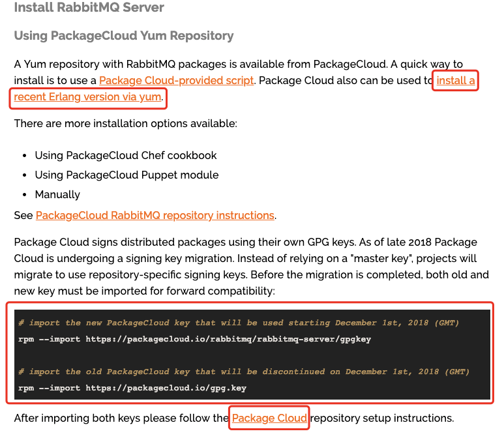Click the rpm --import rabbitmq-server/gpgkey command line
Screen dimensions: 504x440
pos(194,340)
